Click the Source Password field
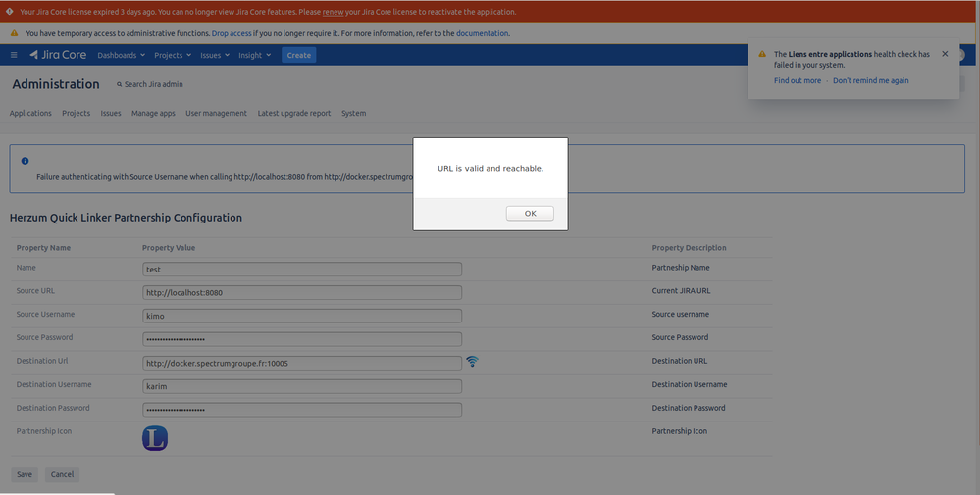Screen dimensions: 980x495 point(302,339)
